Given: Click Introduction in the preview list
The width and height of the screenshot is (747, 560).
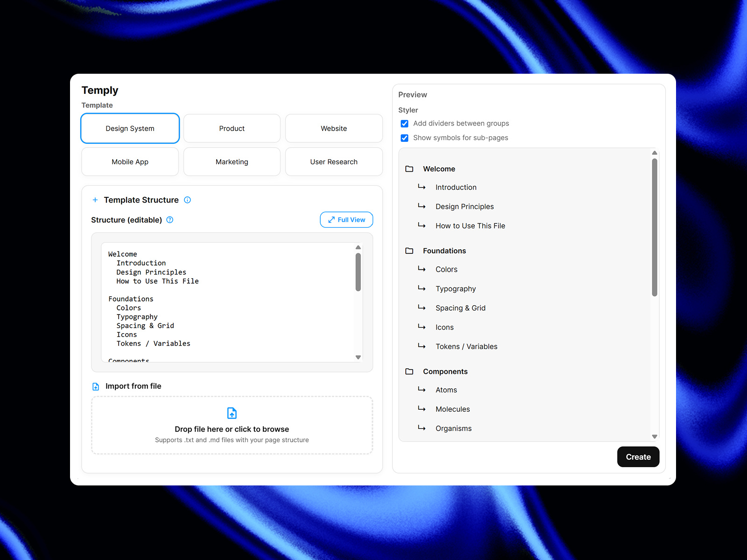Looking at the screenshot, I should (456, 187).
